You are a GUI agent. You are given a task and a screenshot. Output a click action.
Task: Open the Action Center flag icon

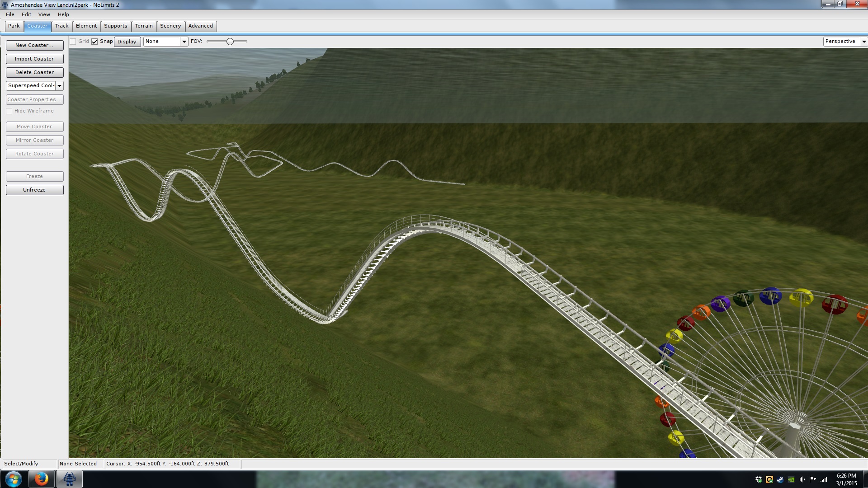(x=813, y=479)
